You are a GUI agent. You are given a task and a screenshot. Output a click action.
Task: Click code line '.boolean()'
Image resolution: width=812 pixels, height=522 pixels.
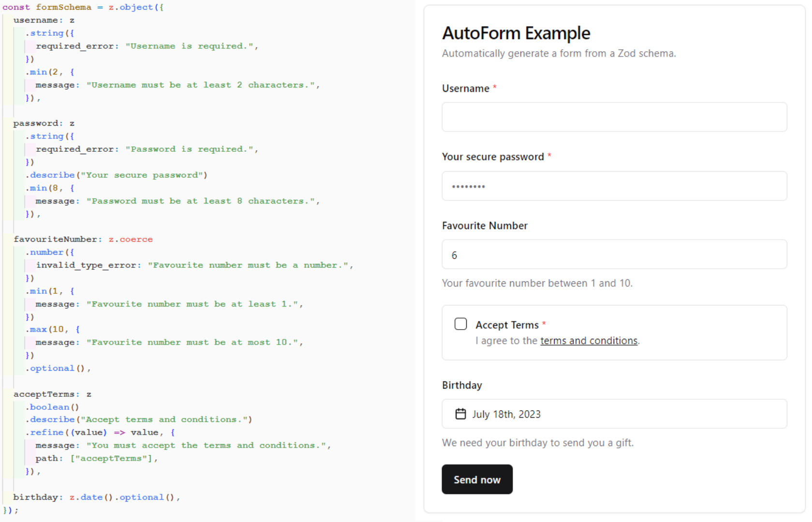tap(52, 407)
